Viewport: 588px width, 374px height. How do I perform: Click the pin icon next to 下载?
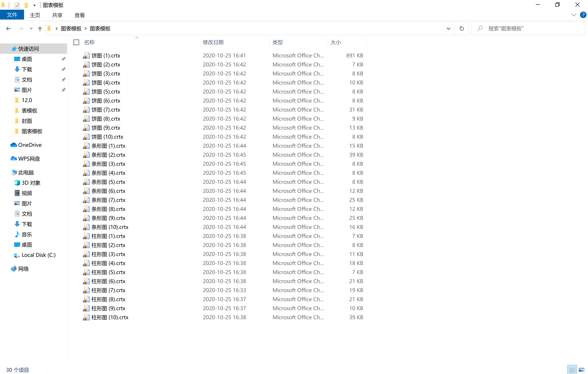[x=63, y=69]
